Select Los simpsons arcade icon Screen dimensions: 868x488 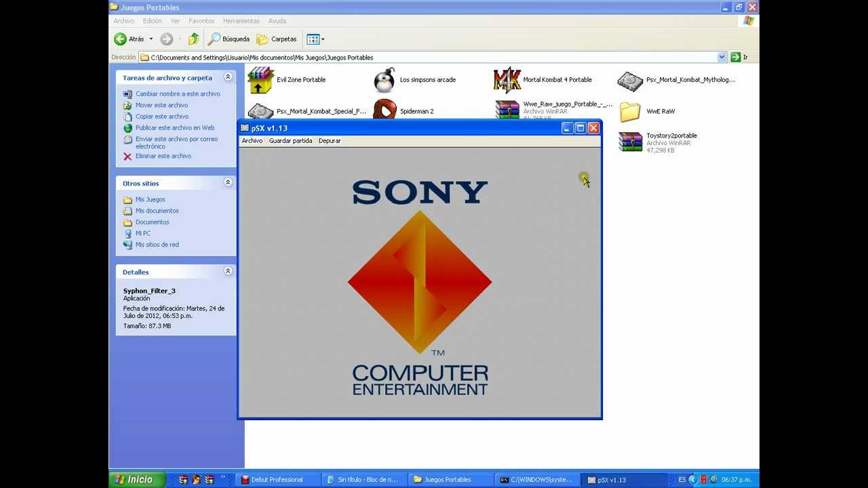click(x=384, y=80)
